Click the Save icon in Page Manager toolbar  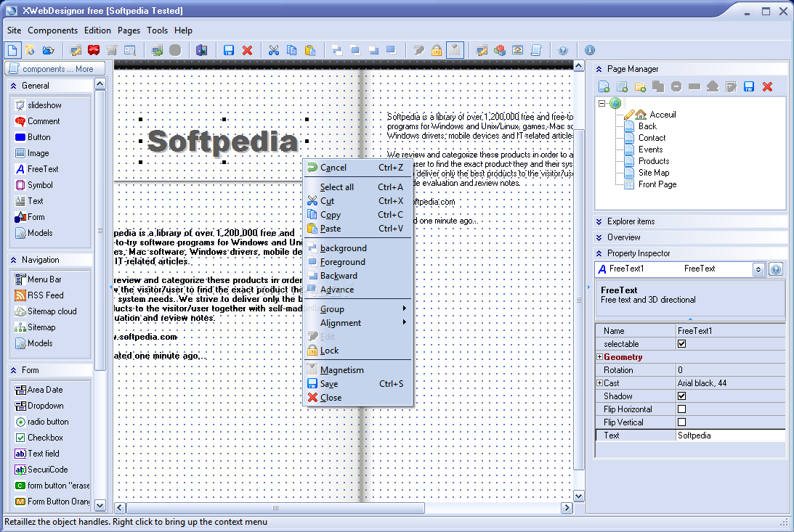[x=749, y=86]
